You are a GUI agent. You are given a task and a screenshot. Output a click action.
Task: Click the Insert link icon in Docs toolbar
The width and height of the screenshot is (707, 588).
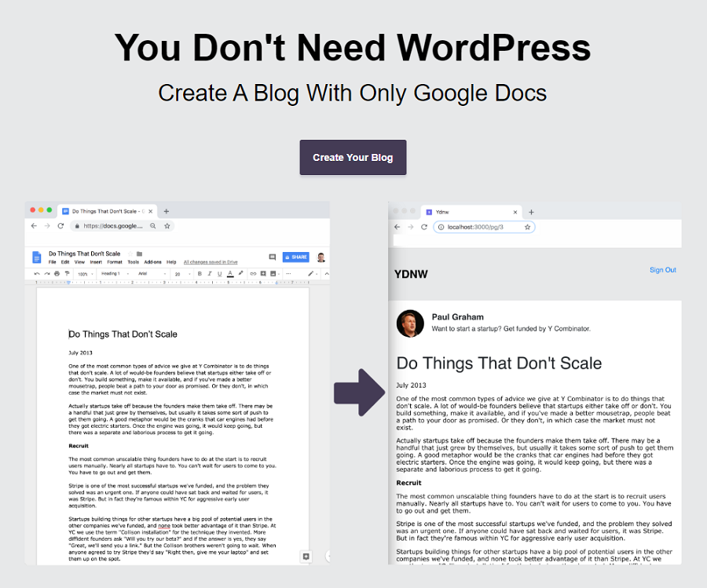click(x=253, y=273)
